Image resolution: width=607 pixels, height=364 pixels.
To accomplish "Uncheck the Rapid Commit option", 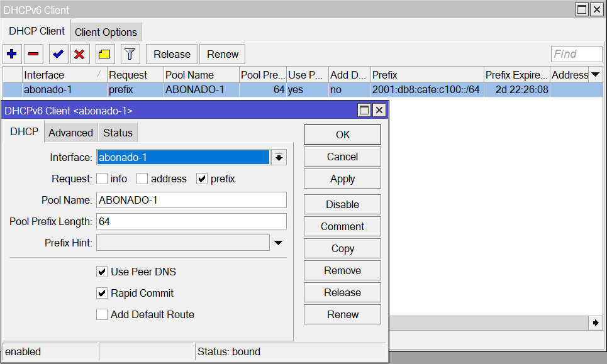I will [x=102, y=293].
